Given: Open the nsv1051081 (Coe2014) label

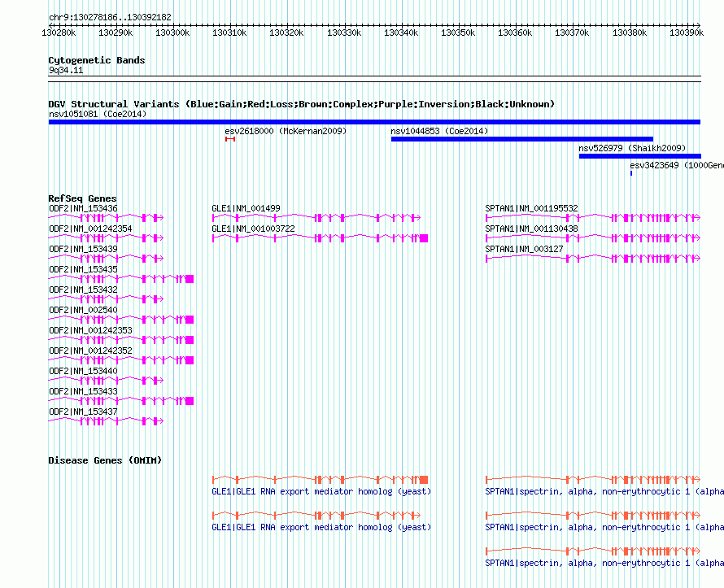Looking at the screenshot, I should pyautogui.click(x=98, y=114).
